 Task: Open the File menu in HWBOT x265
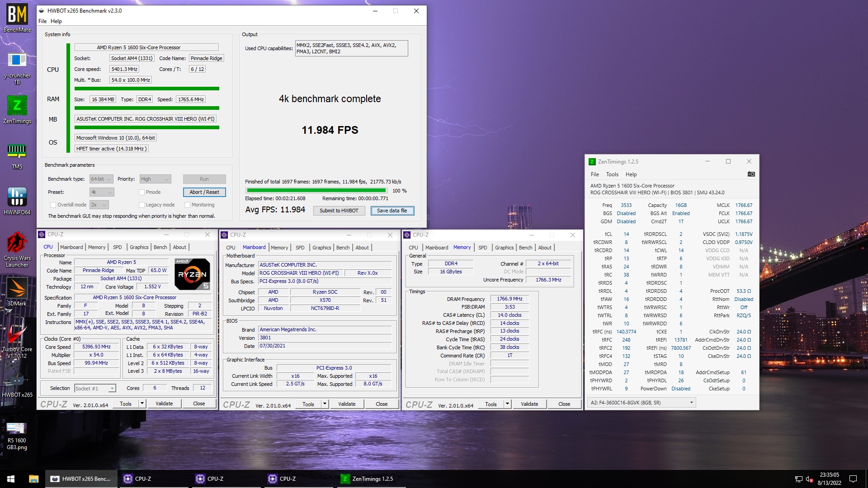pos(42,21)
